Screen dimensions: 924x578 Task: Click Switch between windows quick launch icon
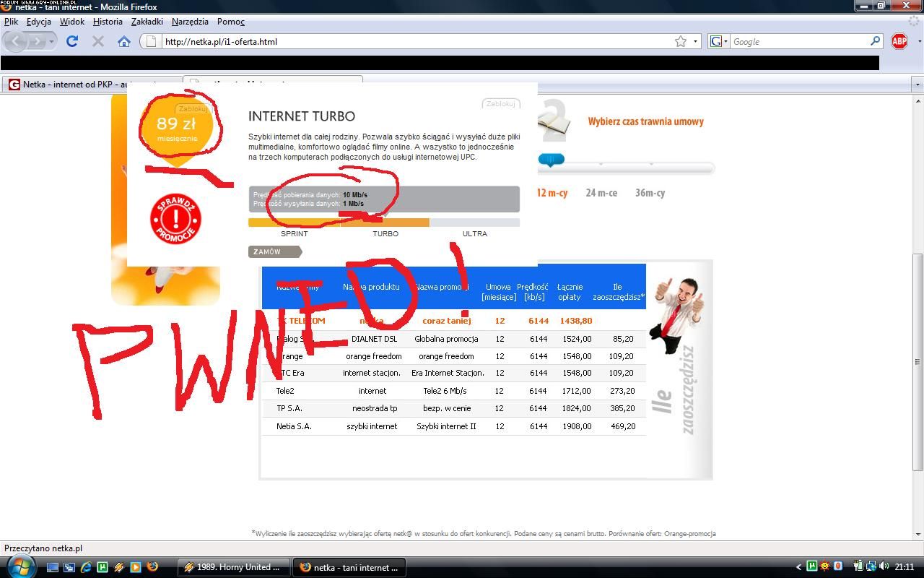[69, 567]
